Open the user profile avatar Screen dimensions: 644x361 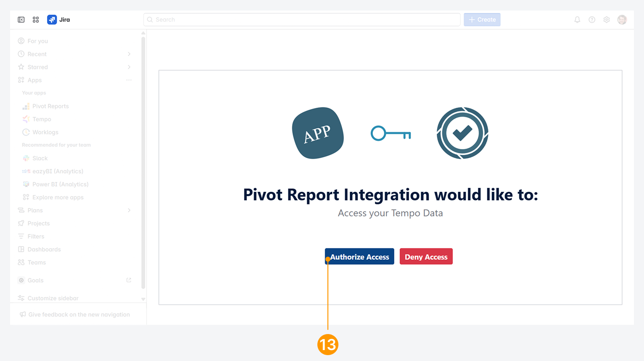pos(622,20)
